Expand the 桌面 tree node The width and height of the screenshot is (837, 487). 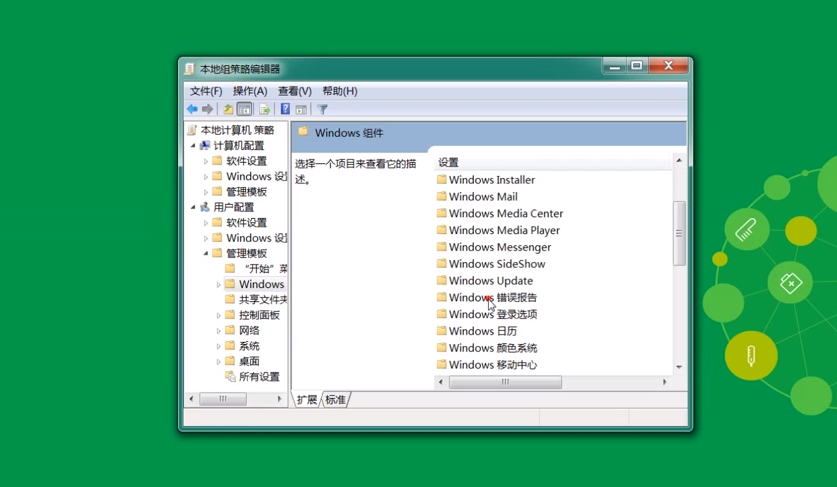coord(218,362)
